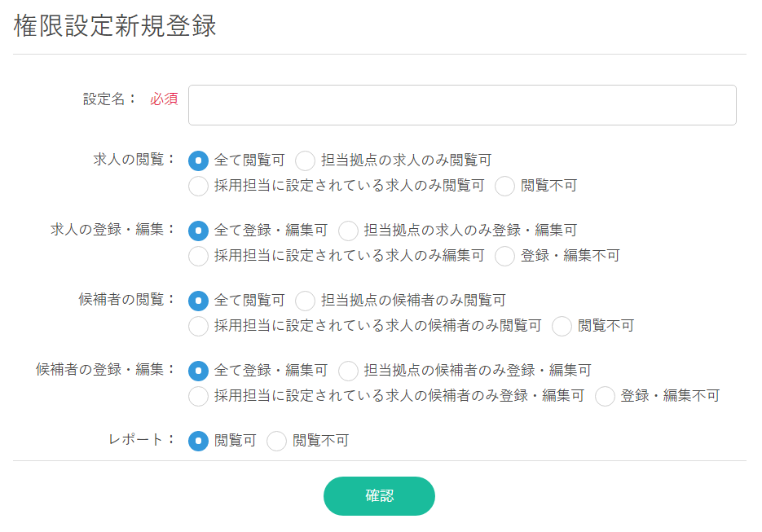Enable レポート 閲覧可 radio button
Viewport: 762px width, 532px height.
pos(199,441)
